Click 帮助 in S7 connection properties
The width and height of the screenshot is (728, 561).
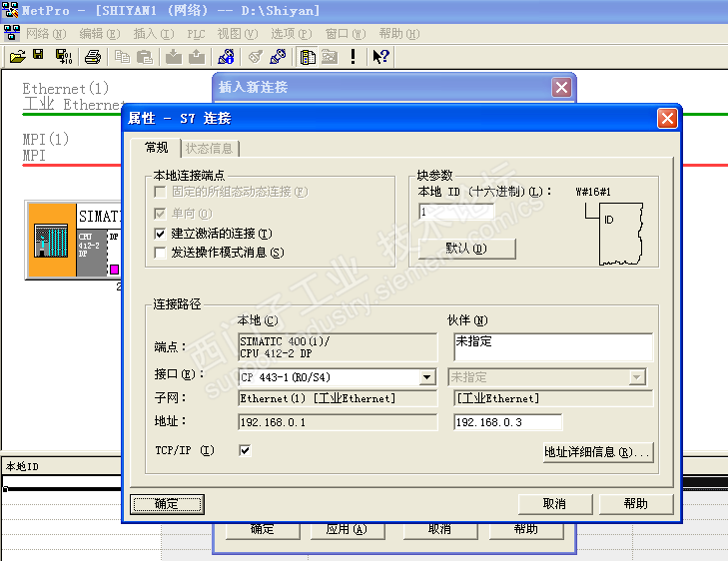coord(636,504)
